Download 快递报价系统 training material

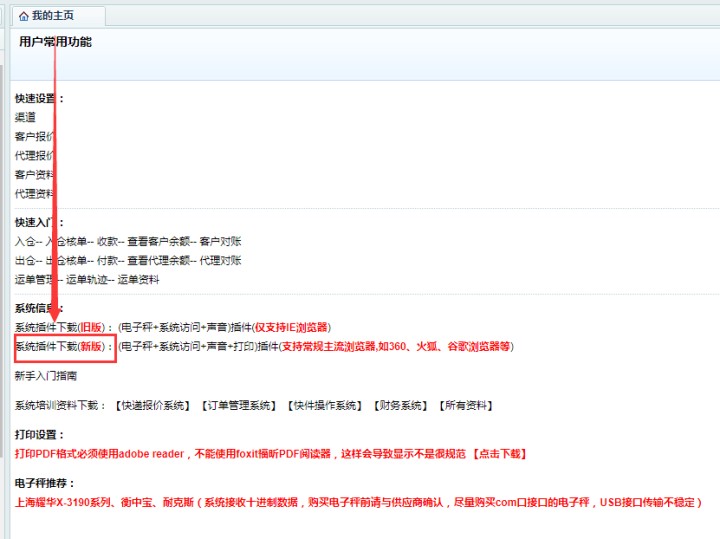(x=152, y=406)
